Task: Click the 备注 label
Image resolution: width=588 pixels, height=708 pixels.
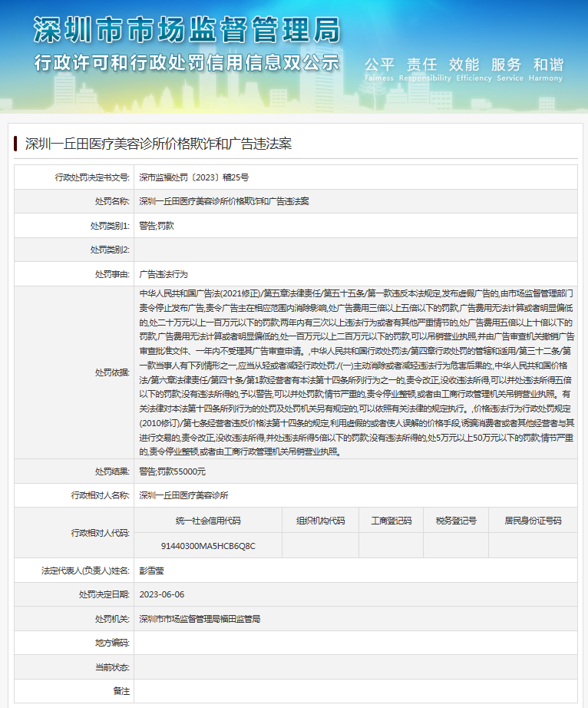Action: 121,691
